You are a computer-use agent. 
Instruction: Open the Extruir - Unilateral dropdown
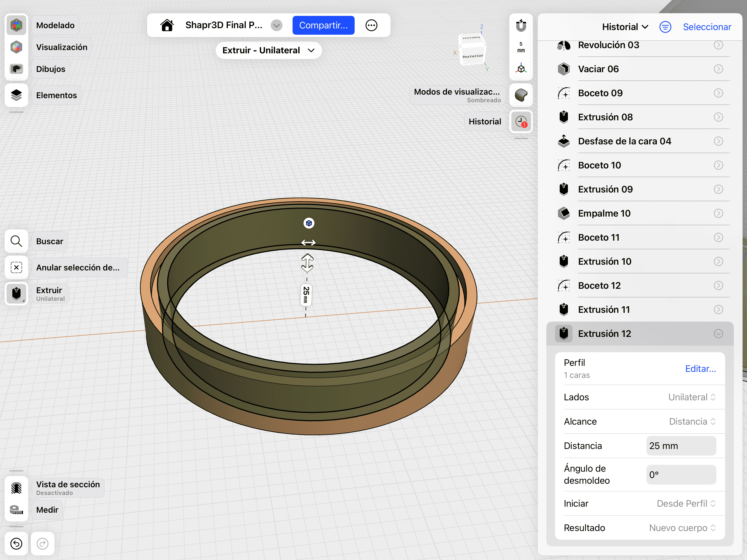click(269, 50)
